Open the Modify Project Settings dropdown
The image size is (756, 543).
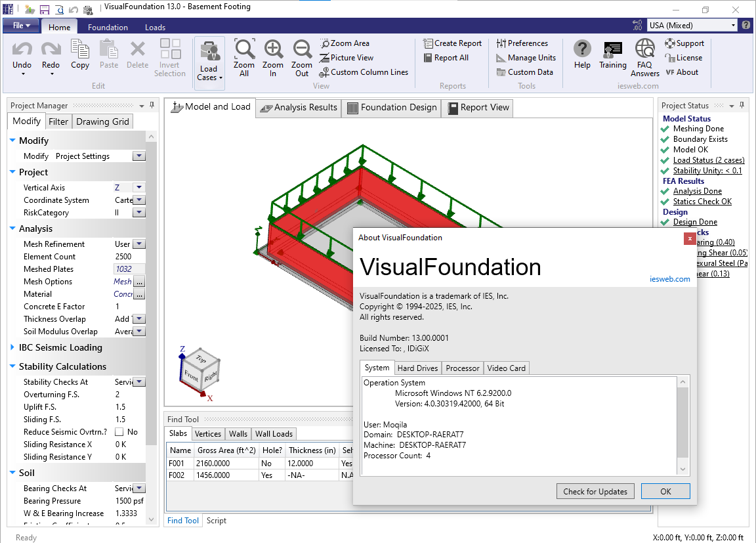click(139, 156)
